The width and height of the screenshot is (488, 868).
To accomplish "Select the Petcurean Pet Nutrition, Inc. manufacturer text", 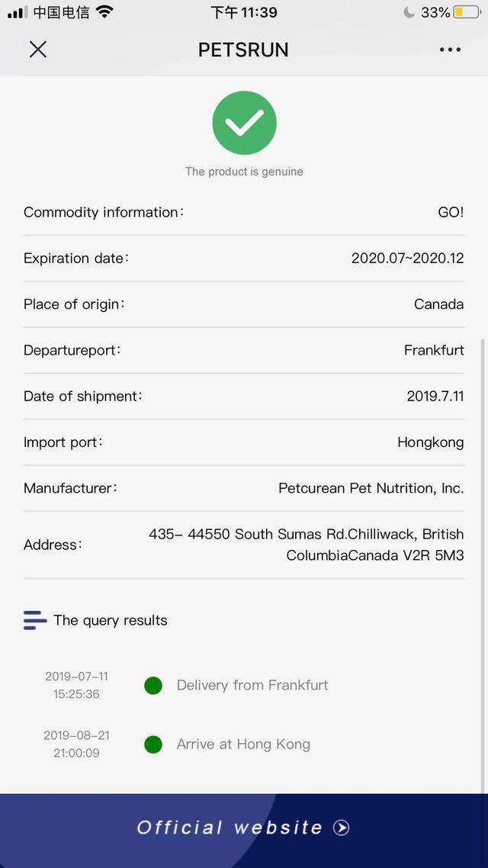I will click(x=371, y=488).
